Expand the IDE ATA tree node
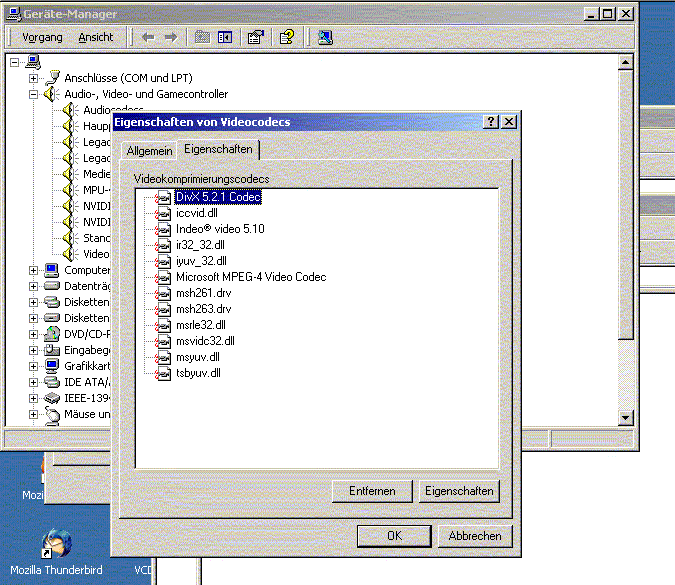 pyautogui.click(x=33, y=382)
